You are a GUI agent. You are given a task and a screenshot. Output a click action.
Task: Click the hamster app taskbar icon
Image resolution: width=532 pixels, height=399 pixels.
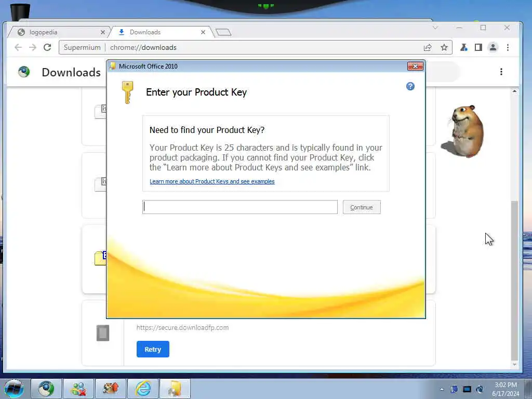[x=111, y=389]
